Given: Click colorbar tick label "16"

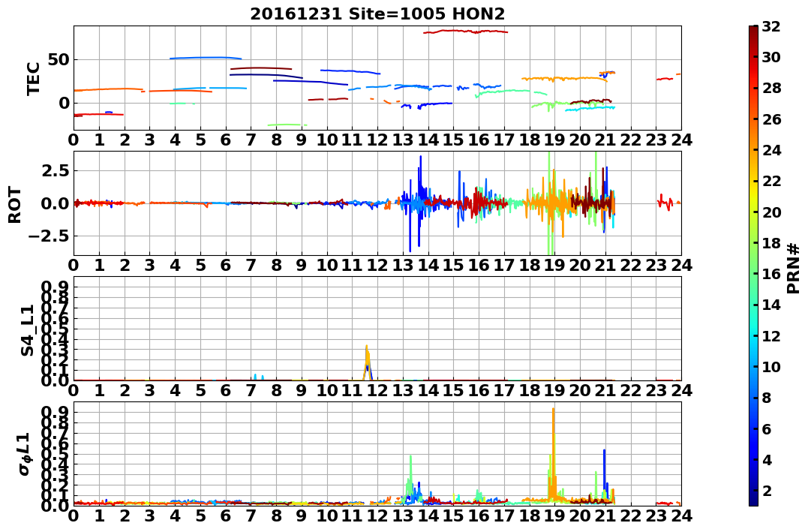Looking at the screenshot, I should [x=771, y=274].
